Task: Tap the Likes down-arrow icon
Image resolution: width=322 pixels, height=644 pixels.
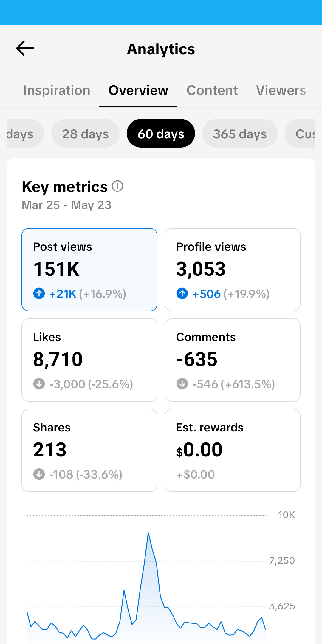Action: coord(39,384)
